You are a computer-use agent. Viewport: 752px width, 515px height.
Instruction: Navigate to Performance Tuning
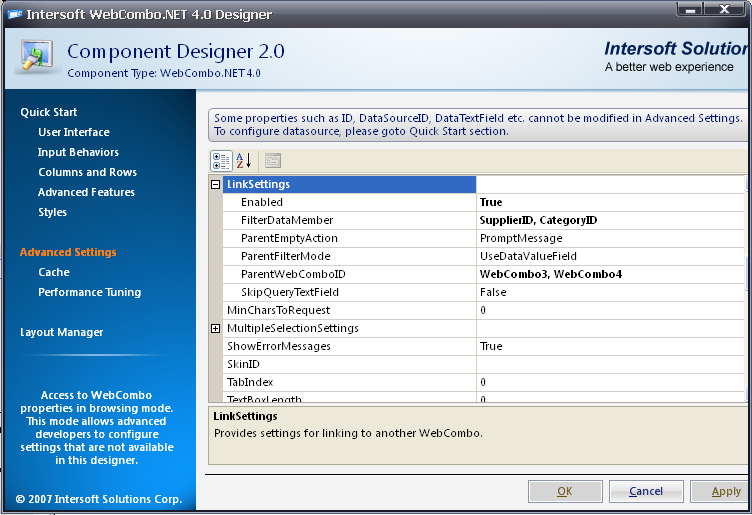pos(89,292)
